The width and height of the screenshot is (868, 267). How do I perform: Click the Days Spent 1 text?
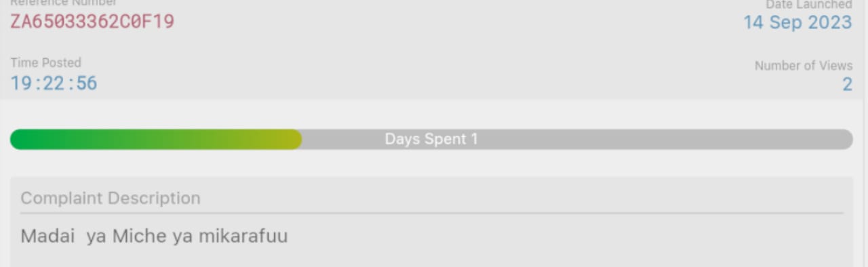click(x=431, y=139)
